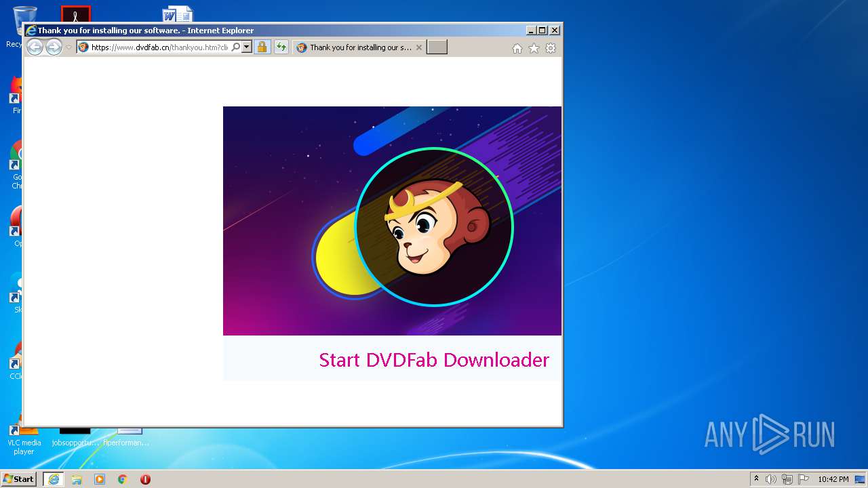Open a new blank tab
Viewport: 868px width, 488px height.
coord(437,47)
